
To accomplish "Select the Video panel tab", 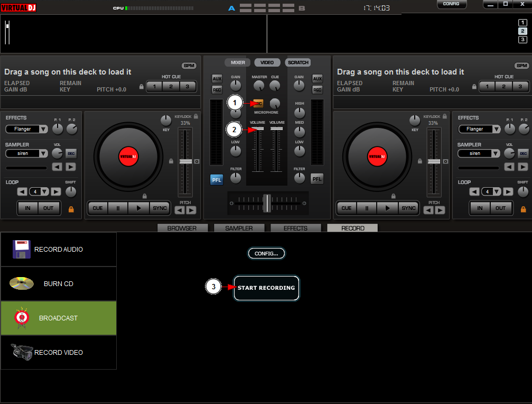I will click(x=267, y=62).
